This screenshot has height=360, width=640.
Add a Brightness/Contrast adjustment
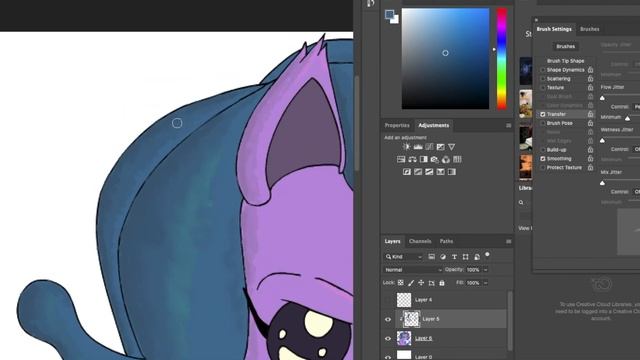pyautogui.click(x=407, y=147)
